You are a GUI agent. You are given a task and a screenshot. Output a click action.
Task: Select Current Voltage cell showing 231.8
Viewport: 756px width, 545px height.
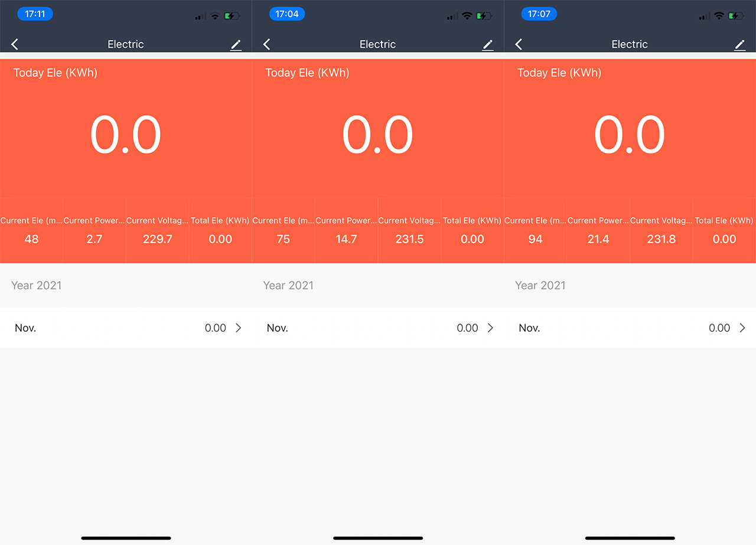click(661, 230)
